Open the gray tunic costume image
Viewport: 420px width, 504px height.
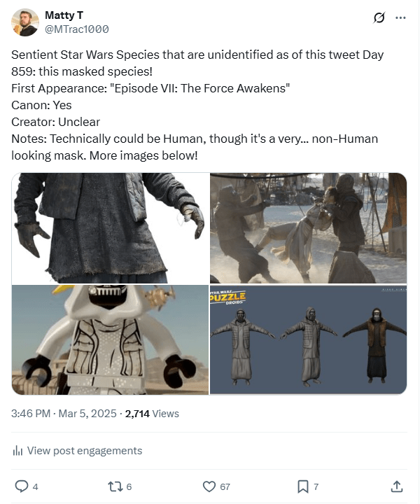[110, 228]
